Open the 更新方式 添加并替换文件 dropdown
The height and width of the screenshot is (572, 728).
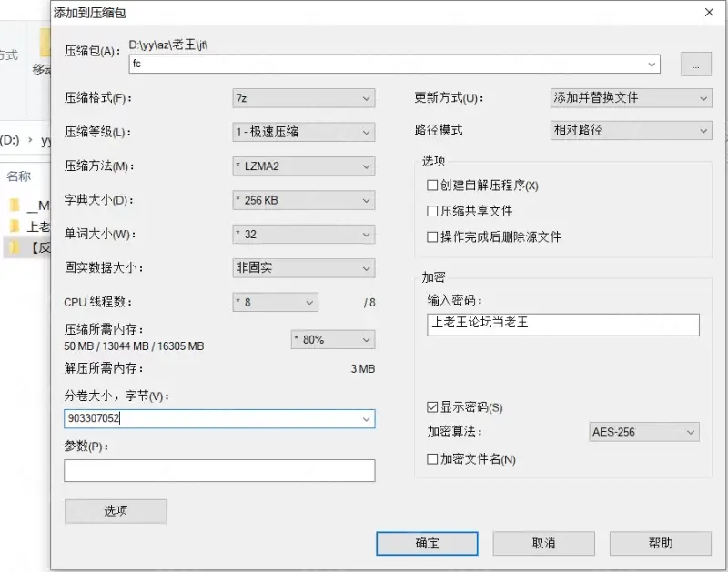point(631,98)
